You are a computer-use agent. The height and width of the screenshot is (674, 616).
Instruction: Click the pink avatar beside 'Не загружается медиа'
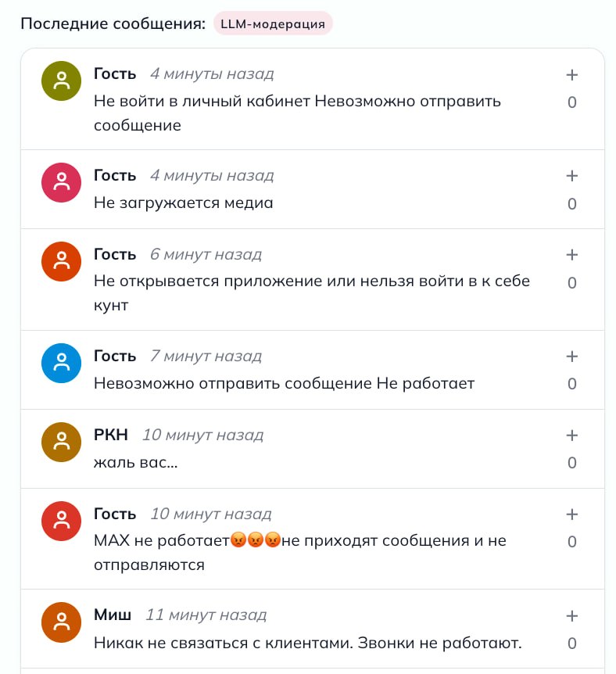click(x=61, y=182)
